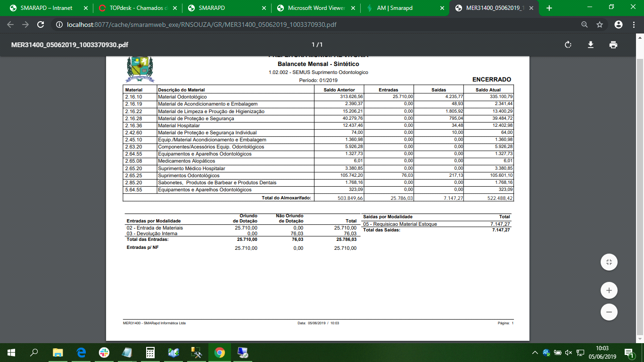Close the Microsoft Word Viewer tab
The image size is (644, 362).
pos(353,8)
